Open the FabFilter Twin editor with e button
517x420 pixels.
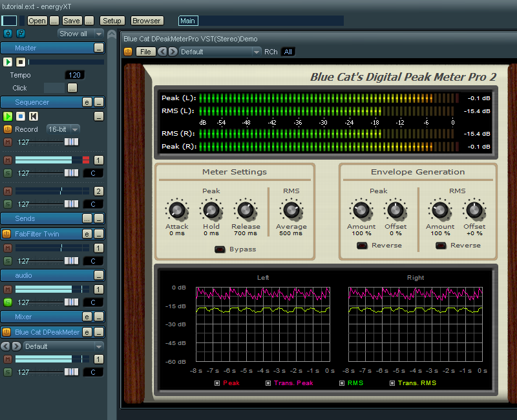[x=87, y=234]
